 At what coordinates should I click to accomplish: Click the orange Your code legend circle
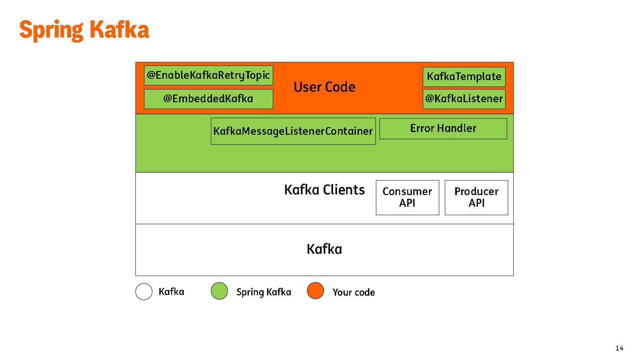pos(315,291)
